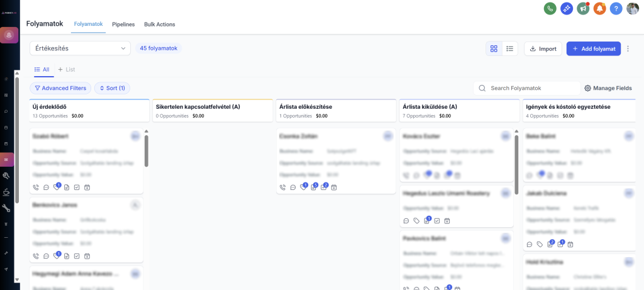The image size is (644, 290).
Task: Switch to the list view layout
Action: [509, 49]
